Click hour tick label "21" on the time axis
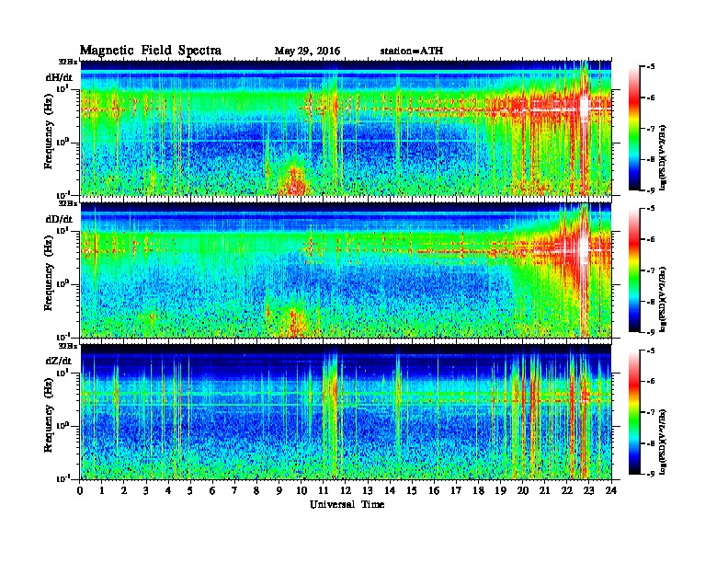 click(544, 490)
